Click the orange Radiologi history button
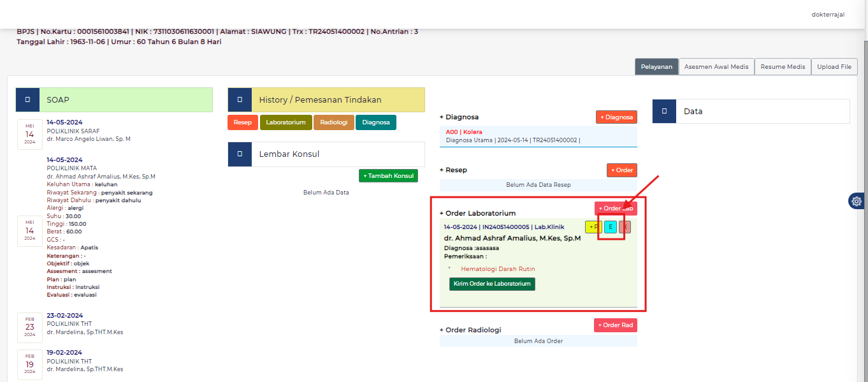The height and width of the screenshot is (382, 868). 333,122
